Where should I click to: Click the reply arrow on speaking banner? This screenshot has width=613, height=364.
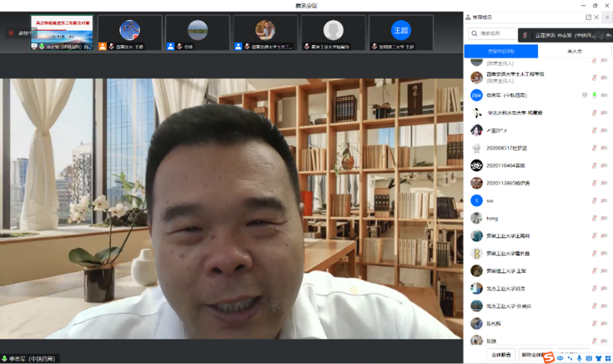pyautogui.click(x=608, y=35)
